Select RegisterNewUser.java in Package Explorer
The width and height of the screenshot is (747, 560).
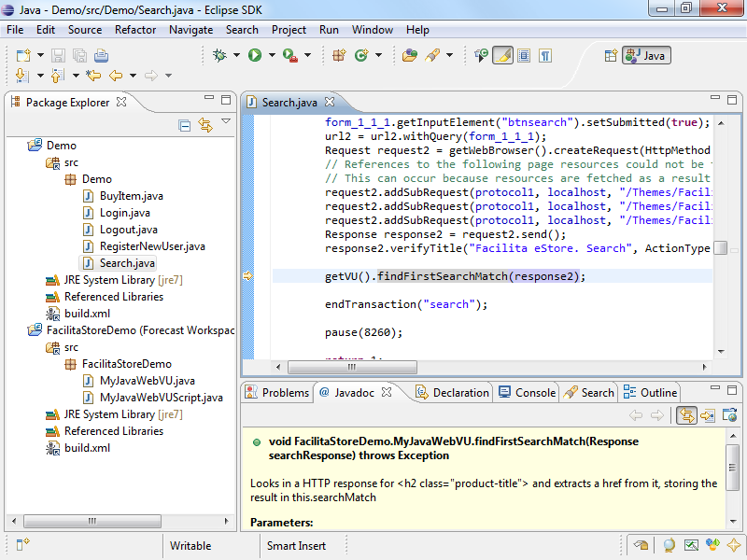[x=144, y=246]
